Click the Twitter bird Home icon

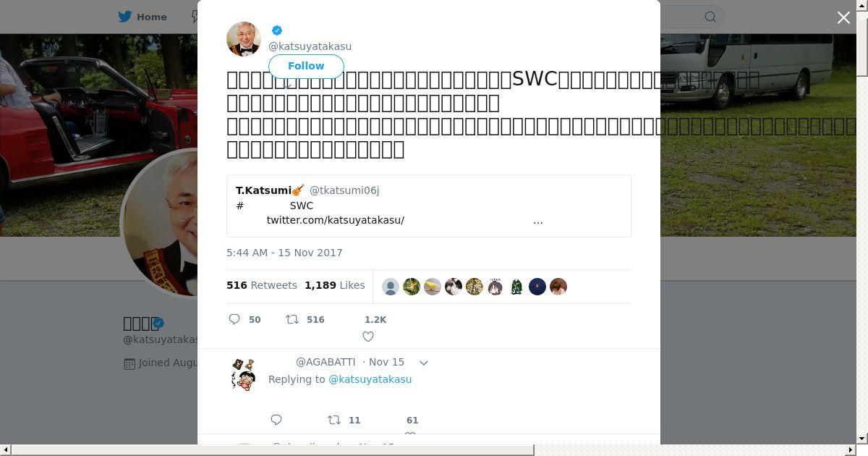coord(126,17)
